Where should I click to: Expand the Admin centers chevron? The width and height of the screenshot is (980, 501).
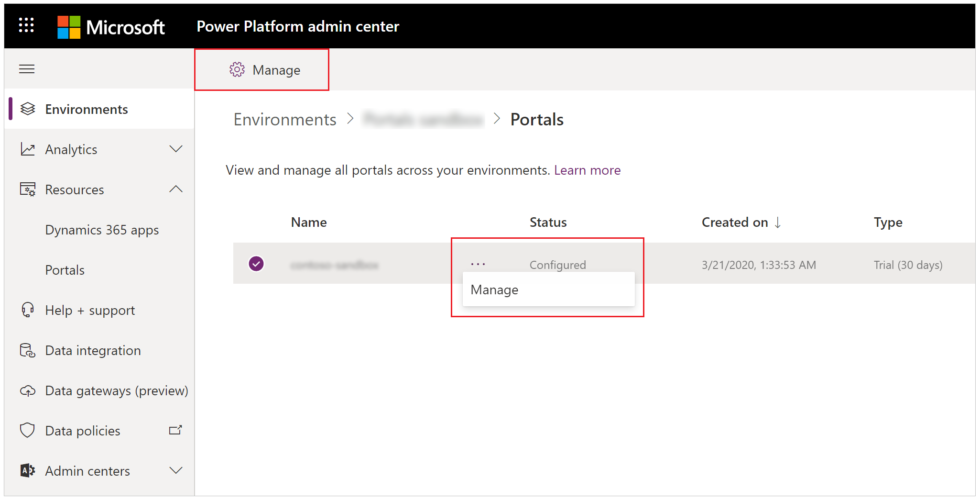(176, 471)
